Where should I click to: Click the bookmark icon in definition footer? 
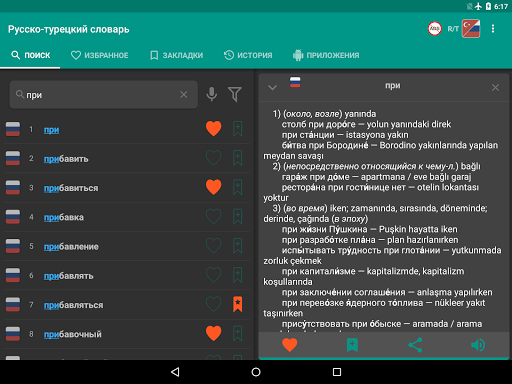352,345
